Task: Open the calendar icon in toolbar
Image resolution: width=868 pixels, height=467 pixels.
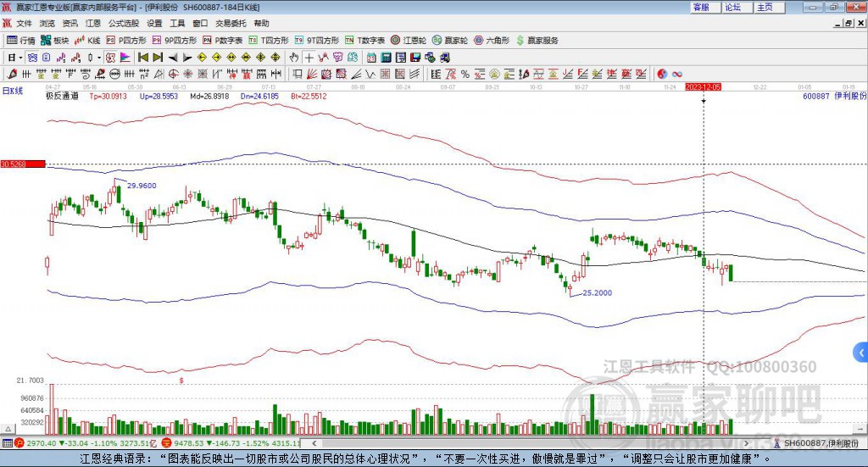Action: [371, 58]
